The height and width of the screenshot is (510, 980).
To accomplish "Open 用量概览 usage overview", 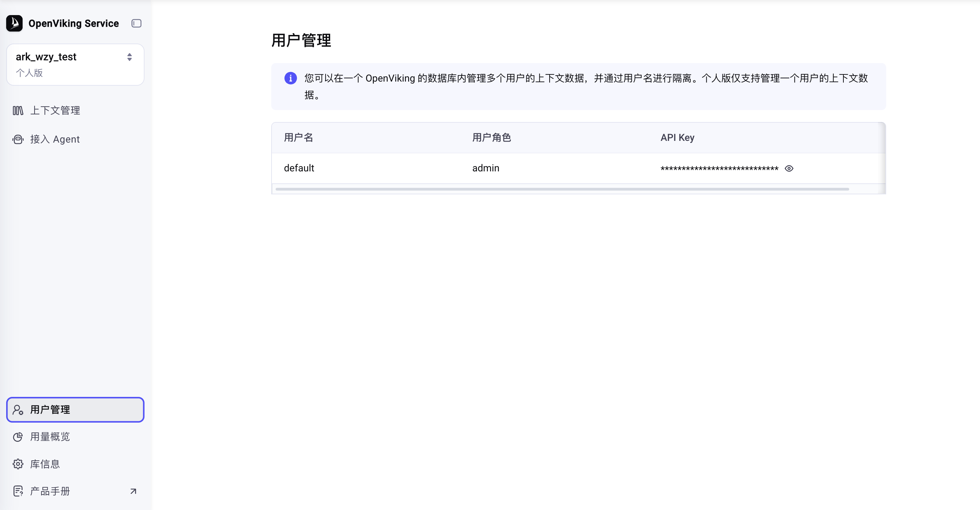I will point(75,437).
